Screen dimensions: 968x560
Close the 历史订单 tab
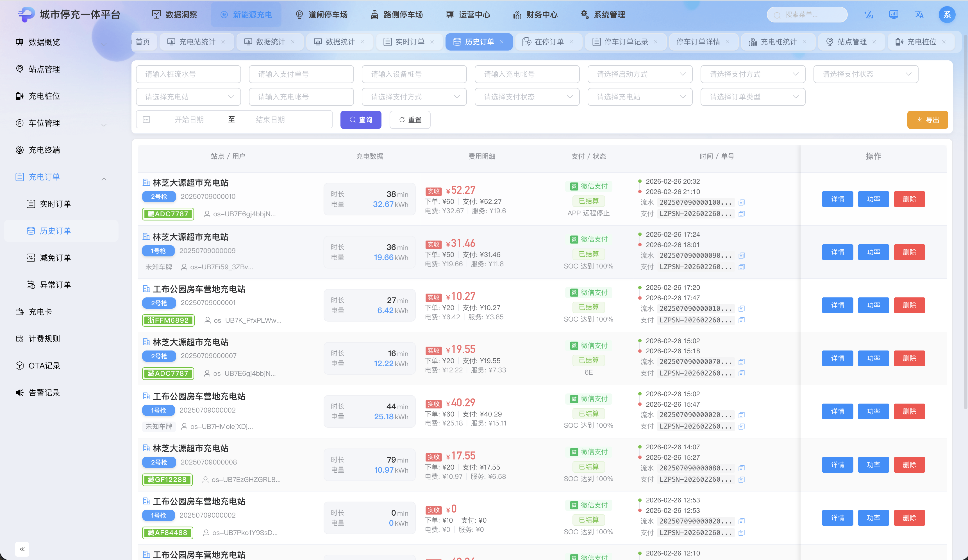pos(502,42)
